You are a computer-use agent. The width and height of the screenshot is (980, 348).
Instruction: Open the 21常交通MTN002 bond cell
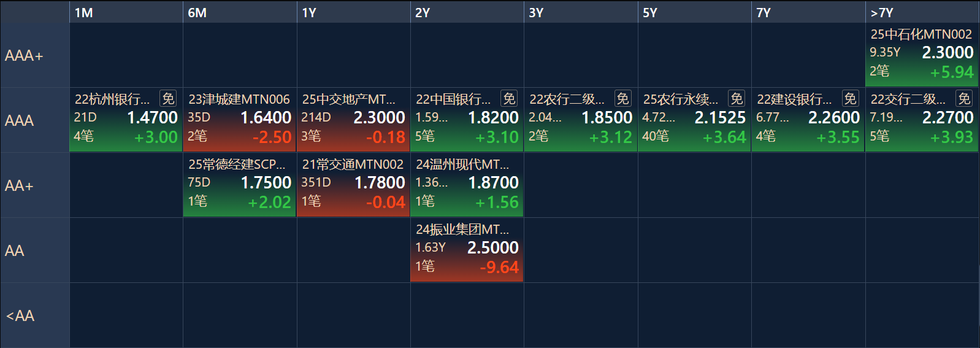click(353, 185)
